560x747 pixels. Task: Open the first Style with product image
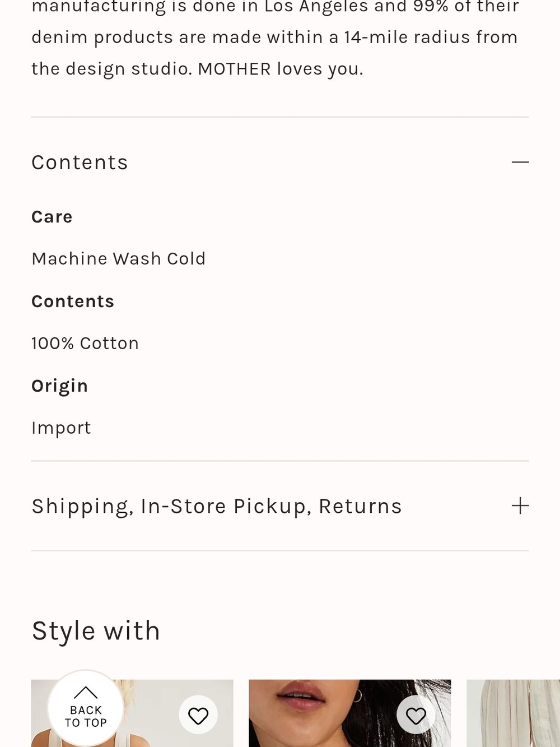[132, 713]
